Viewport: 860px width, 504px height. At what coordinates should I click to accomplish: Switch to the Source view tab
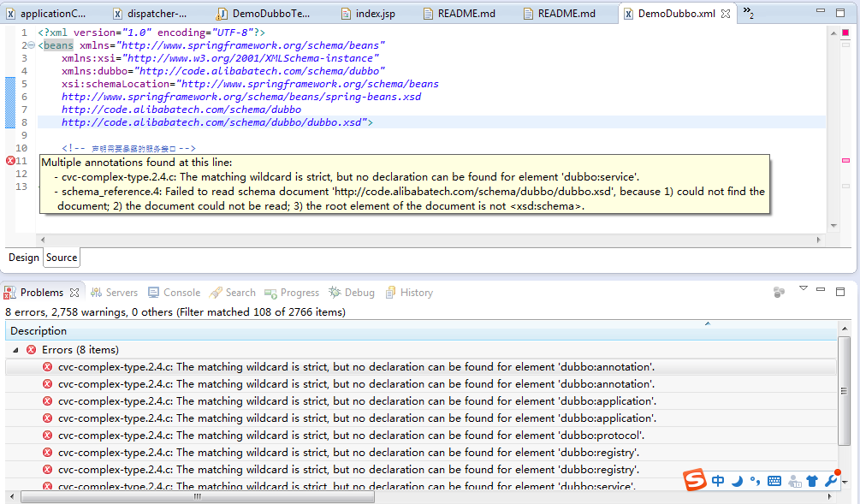[x=62, y=258]
